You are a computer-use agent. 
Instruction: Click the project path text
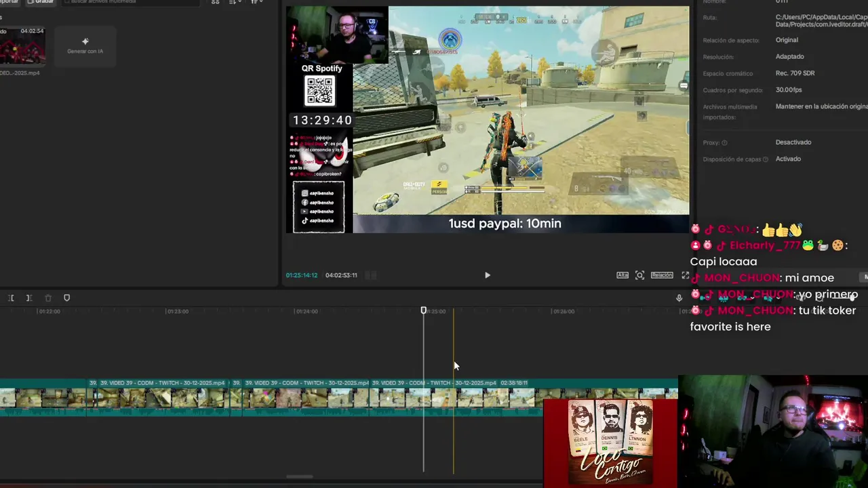(822, 20)
